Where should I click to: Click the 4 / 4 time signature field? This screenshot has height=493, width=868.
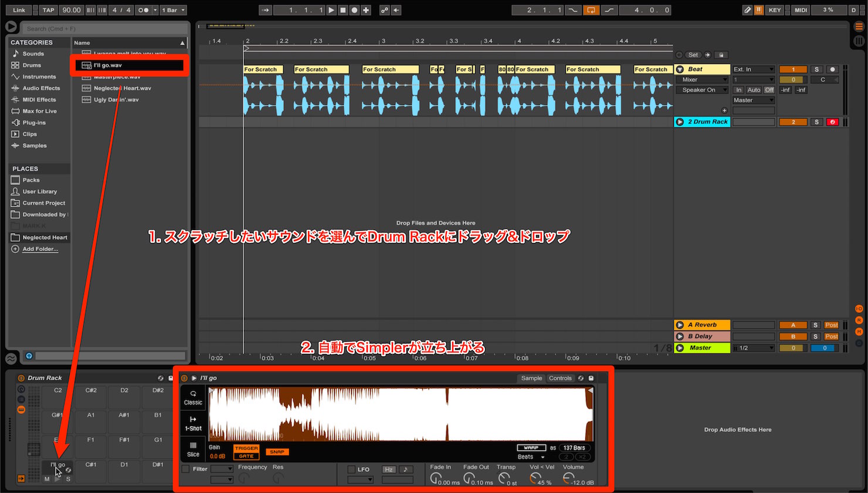[122, 10]
